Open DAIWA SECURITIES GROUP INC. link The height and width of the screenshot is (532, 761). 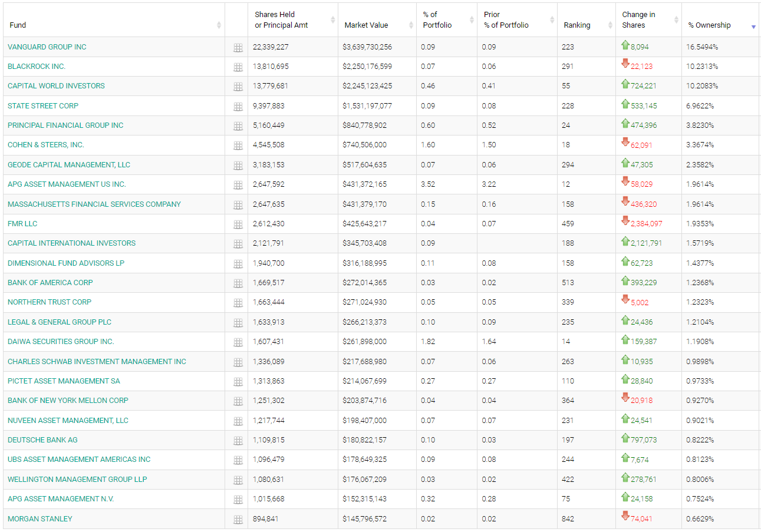point(61,341)
